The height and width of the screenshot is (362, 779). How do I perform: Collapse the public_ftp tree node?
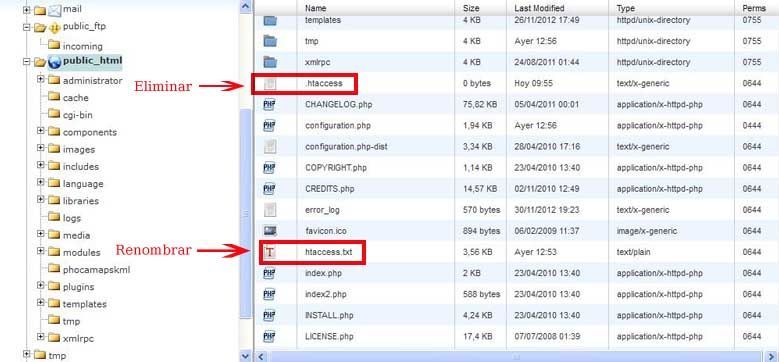27,27
